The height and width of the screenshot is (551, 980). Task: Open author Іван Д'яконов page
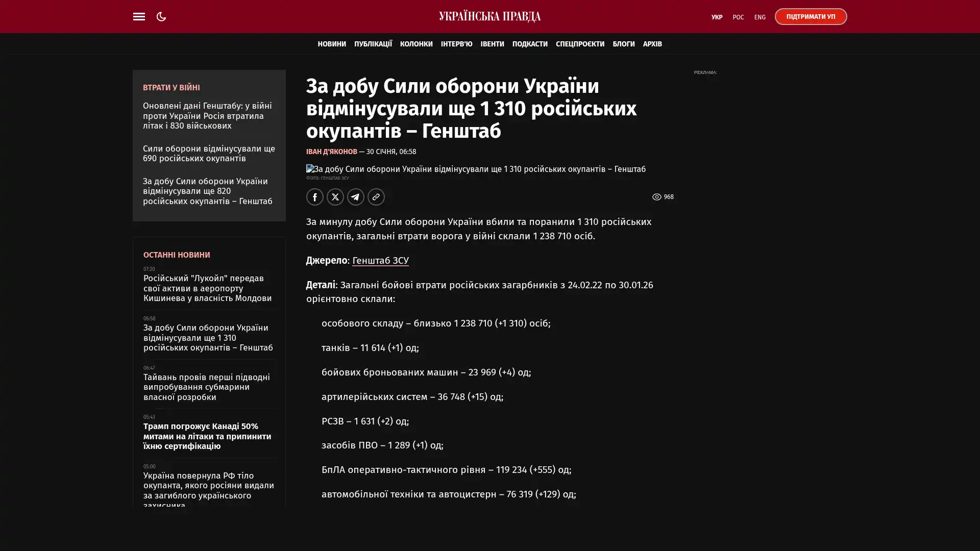pos(331,152)
